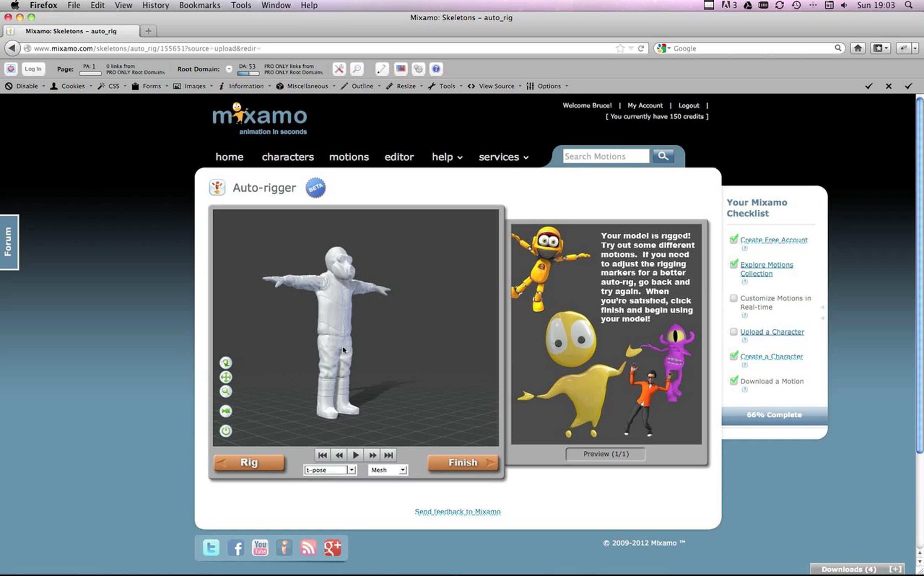Open the Forum side tab
This screenshot has height=576, width=924.
pyautogui.click(x=8, y=242)
